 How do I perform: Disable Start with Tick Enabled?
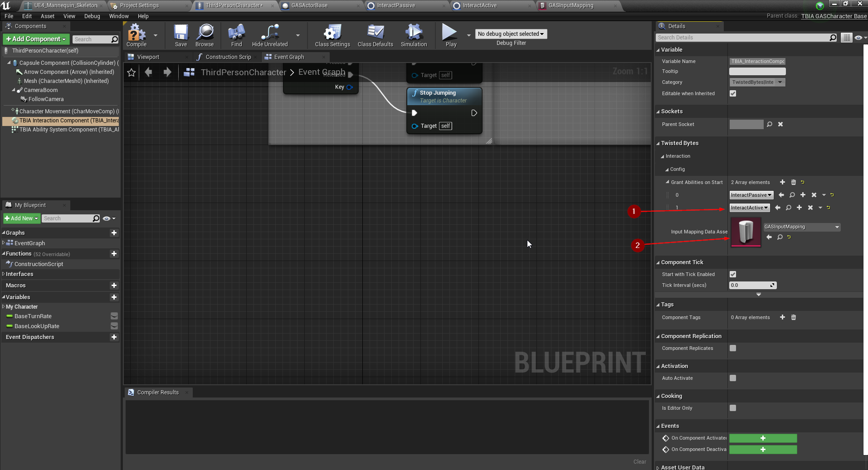click(x=733, y=274)
